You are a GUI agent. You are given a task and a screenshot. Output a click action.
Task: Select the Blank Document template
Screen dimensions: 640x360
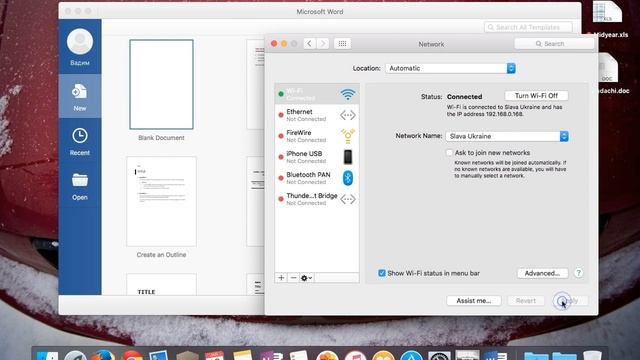162,84
